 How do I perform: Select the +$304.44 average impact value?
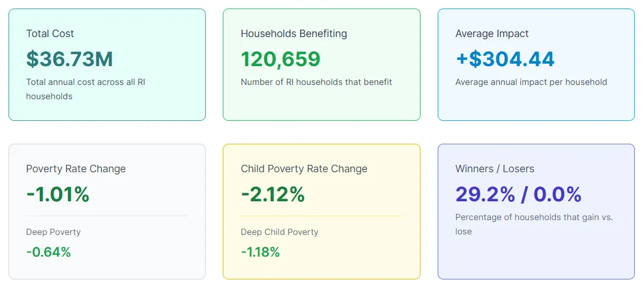click(x=505, y=59)
